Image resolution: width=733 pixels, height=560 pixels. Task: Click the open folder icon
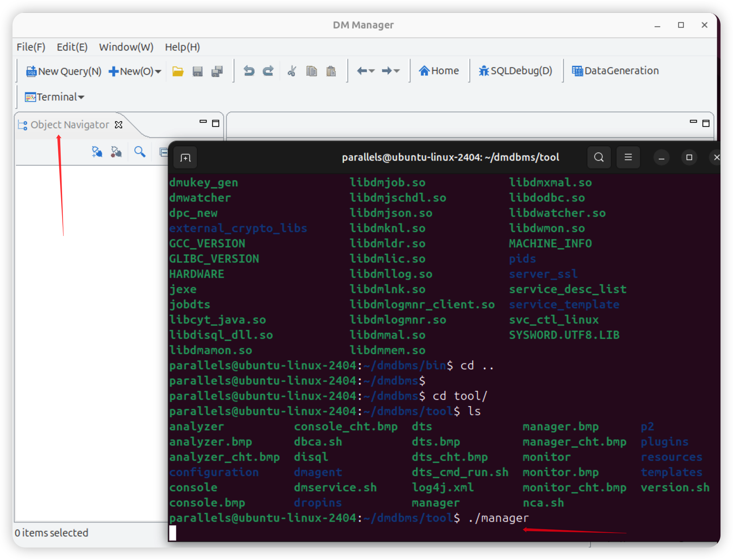click(178, 71)
